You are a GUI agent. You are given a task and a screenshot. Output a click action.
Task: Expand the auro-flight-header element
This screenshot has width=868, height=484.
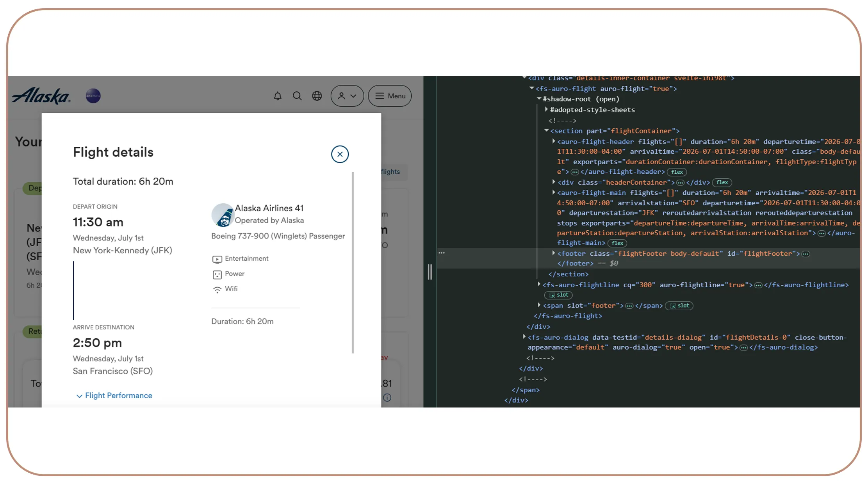click(554, 141)
